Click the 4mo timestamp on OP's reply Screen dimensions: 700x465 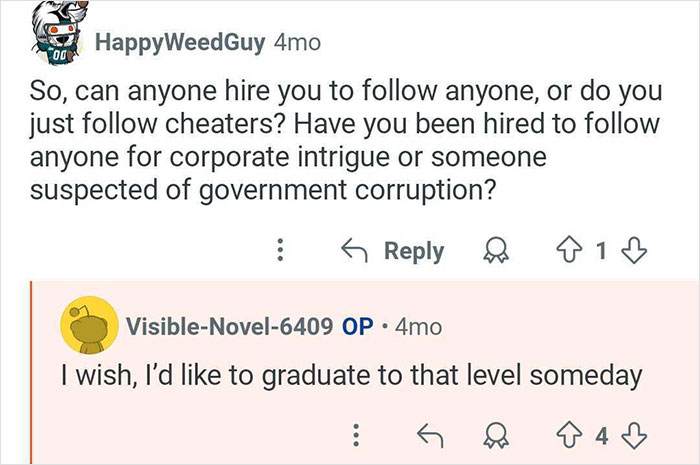click(418, 326)
